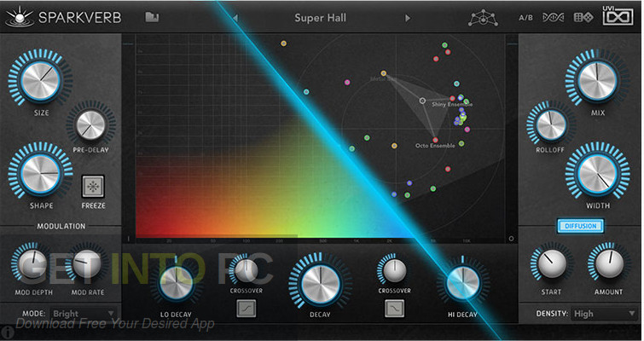
Task: Click the left Crossover knob
Action: tap(246, 270)
